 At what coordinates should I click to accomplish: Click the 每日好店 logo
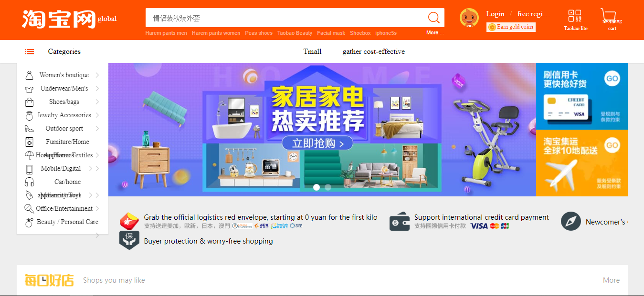tap(49, 280)
